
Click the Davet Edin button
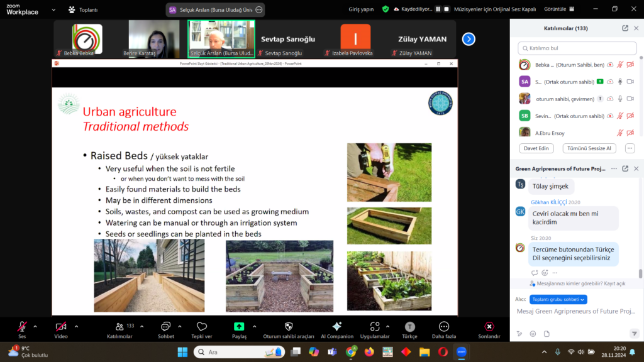(x=536, y=148)
